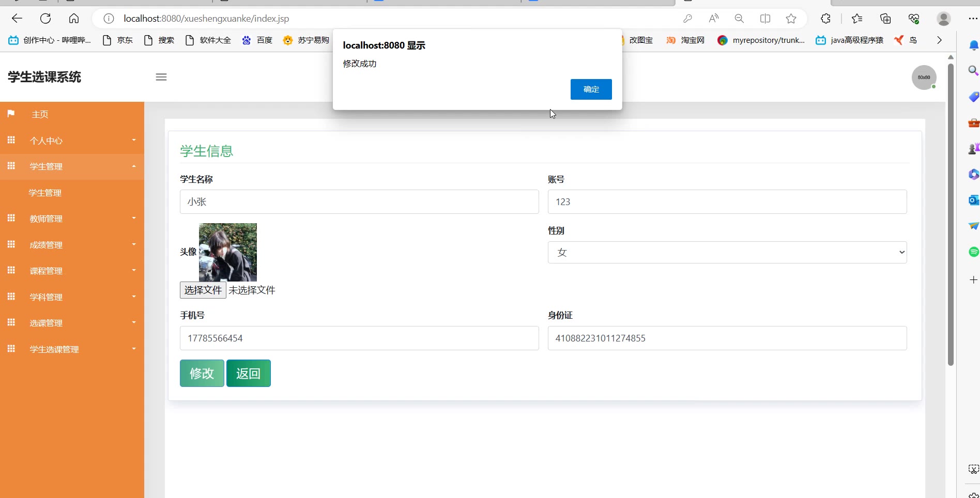Open the sidebar toolbox icon
The width and height of the screenshot is (980, 498).
point(973,123)
